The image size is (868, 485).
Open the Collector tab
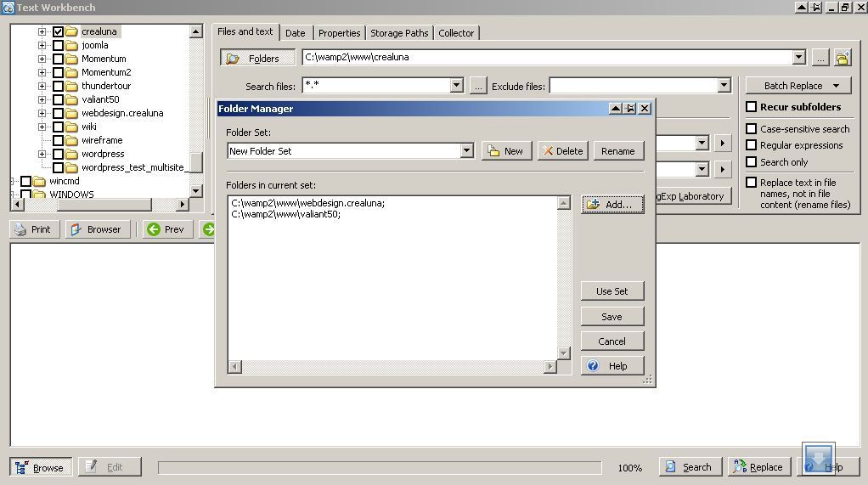456,33
